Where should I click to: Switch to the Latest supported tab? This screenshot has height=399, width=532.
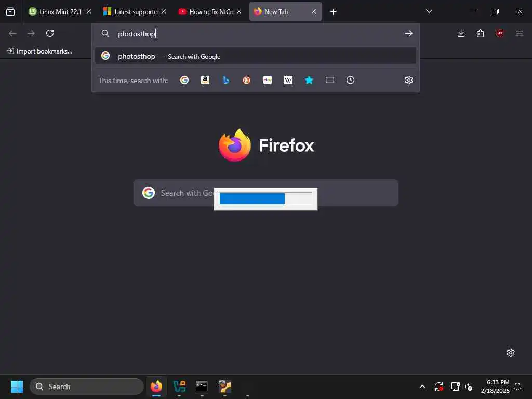coord(135,11)
